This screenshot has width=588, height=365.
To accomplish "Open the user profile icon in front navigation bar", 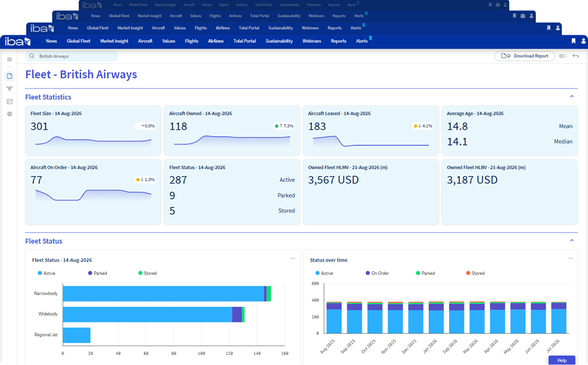I will click(583, 41).
